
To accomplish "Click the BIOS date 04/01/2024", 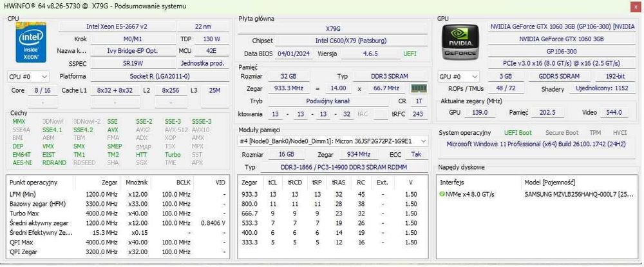I will (x=294, y=54).
